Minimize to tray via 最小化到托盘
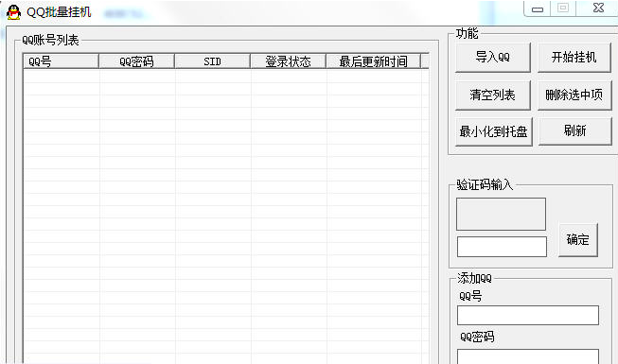The width and height of the screenshot is (618, 364). [x=493, y=131]
